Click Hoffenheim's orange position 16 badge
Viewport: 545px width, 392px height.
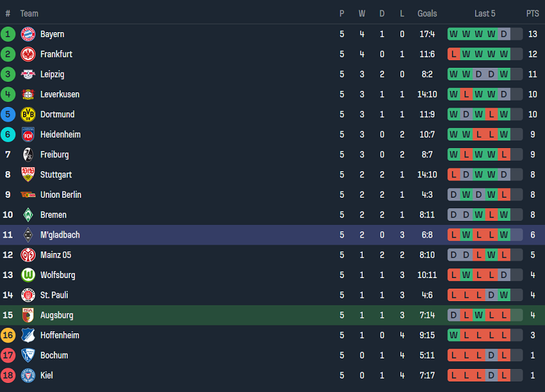click(8, 335)
